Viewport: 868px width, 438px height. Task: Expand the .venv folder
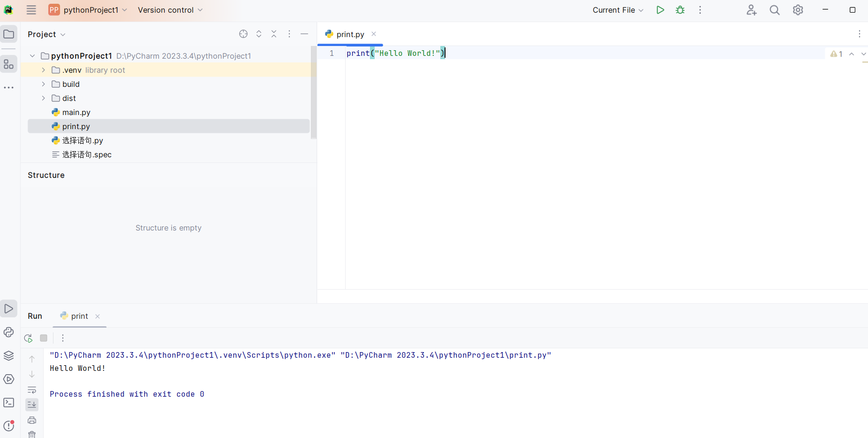click(43, 70)
